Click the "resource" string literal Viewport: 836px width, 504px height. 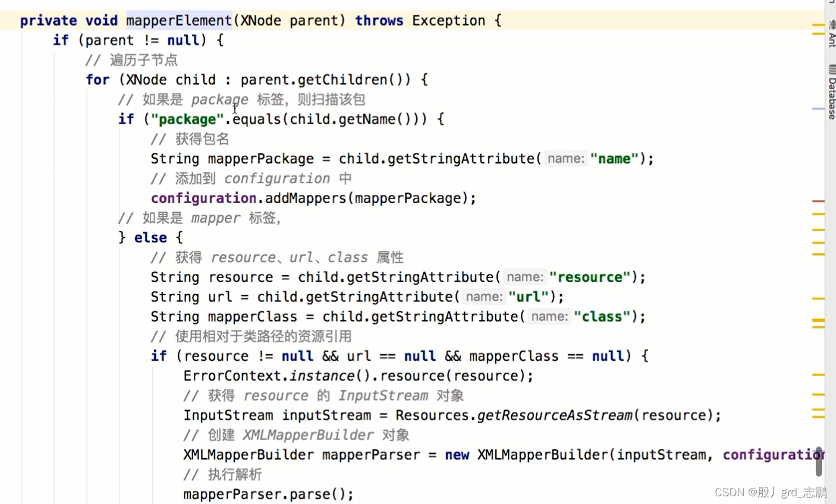click(x=590, y=277)
